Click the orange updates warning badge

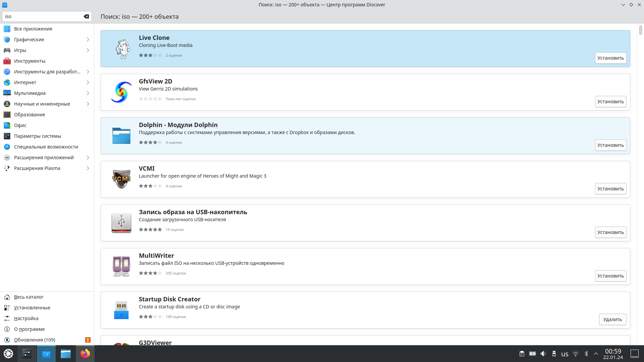click(88, 340)
